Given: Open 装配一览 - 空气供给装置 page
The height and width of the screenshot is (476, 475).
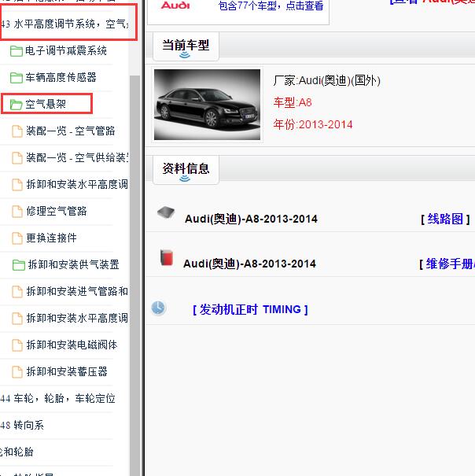Looking at the screenshot, I should (77, 157).
